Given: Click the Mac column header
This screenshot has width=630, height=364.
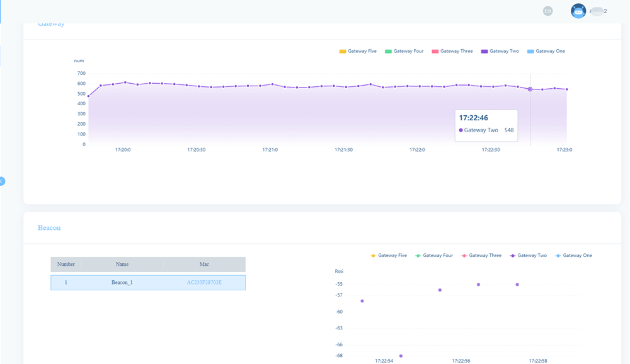Looking at the screenshot, I should coord(204,264).
